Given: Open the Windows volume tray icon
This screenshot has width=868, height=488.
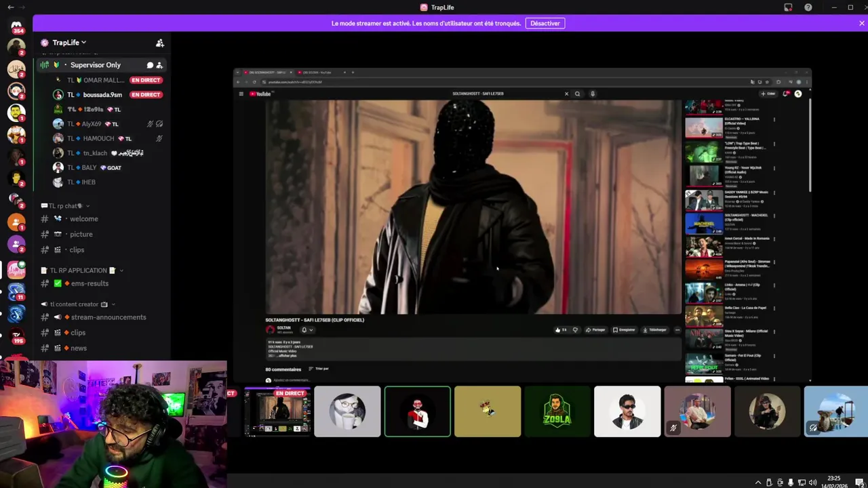Looking at the screenshot, I should coord(812,483).
